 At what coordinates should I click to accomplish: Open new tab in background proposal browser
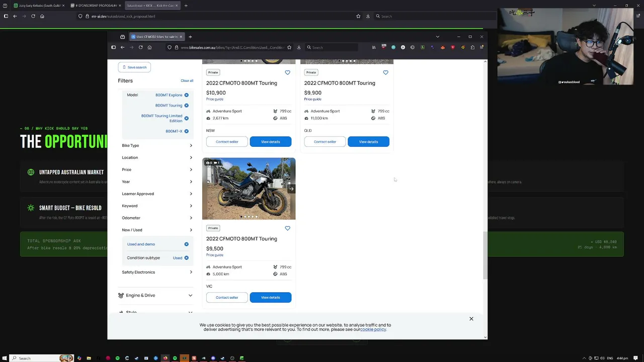[x=186, y=6]
